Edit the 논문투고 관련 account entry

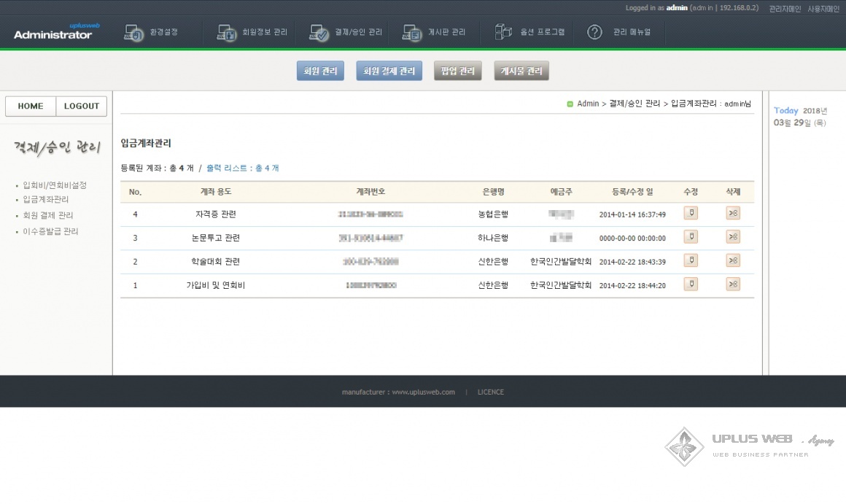[690, 237]
